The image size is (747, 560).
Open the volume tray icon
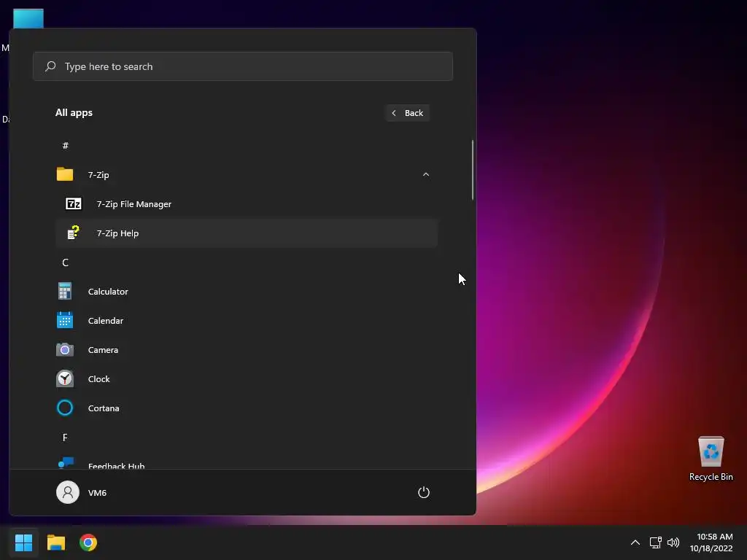click(x=673, y=542)
